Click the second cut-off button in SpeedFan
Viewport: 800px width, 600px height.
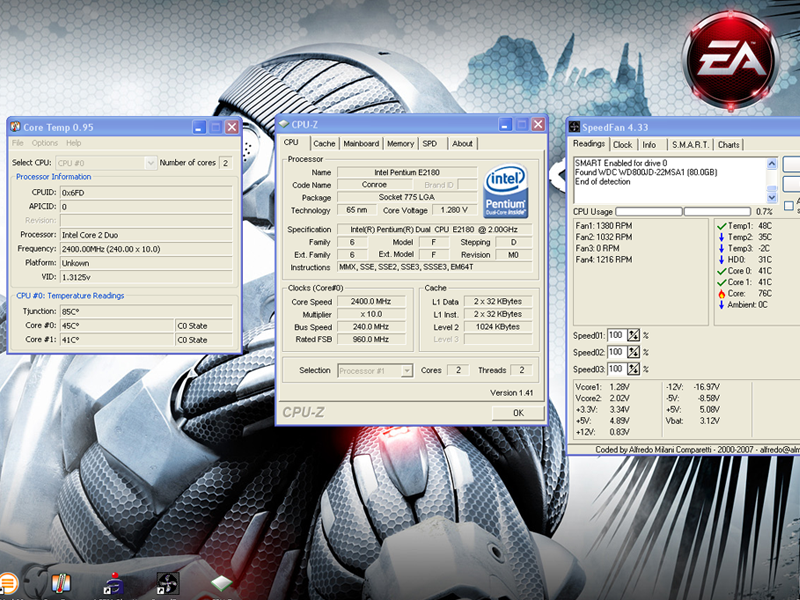coord(791,183)
